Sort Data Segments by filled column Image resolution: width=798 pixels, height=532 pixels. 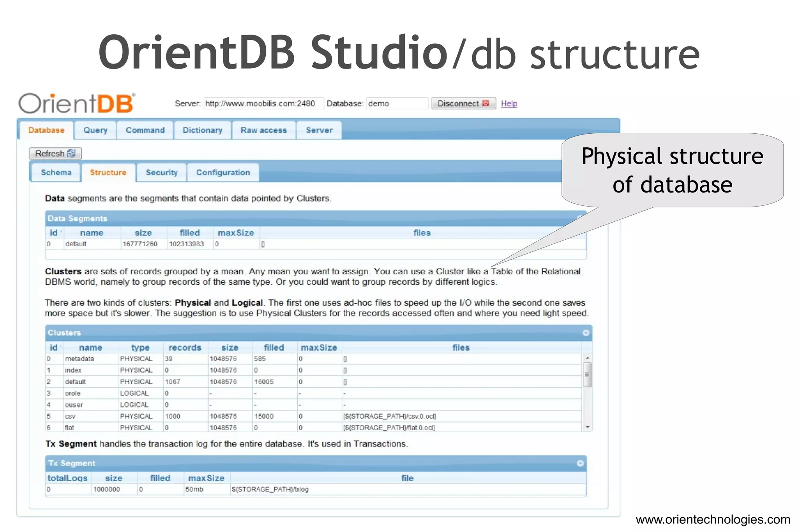point(190,233)
